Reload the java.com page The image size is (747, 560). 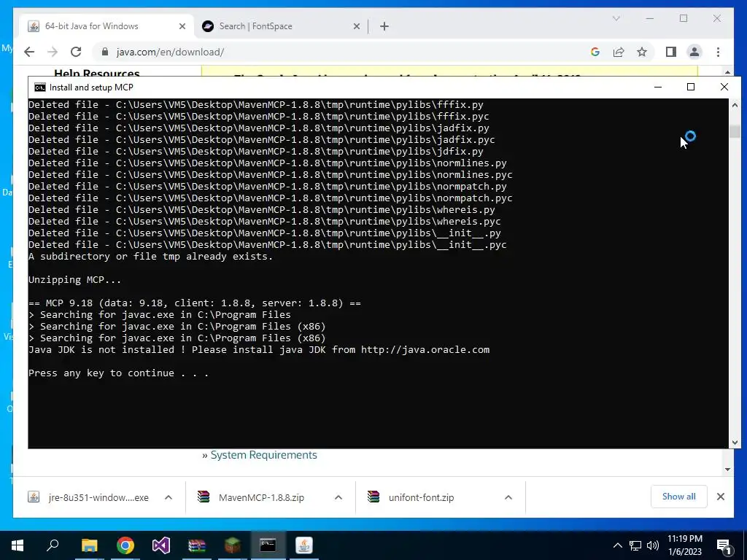coord(76,52)
